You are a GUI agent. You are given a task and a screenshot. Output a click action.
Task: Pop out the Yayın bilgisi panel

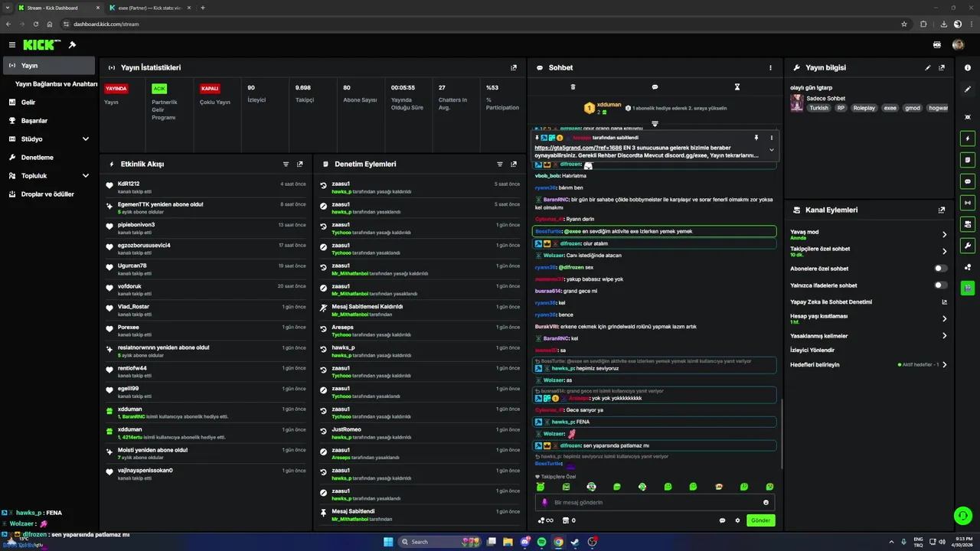pyautogui.click(x=942, y=67)
